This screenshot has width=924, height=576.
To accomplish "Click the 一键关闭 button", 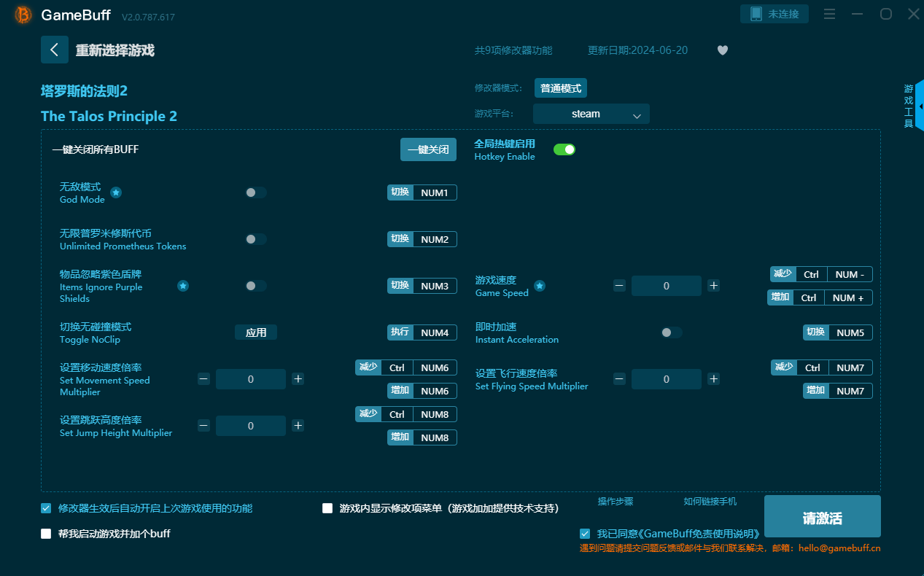I will coord(428,149).
